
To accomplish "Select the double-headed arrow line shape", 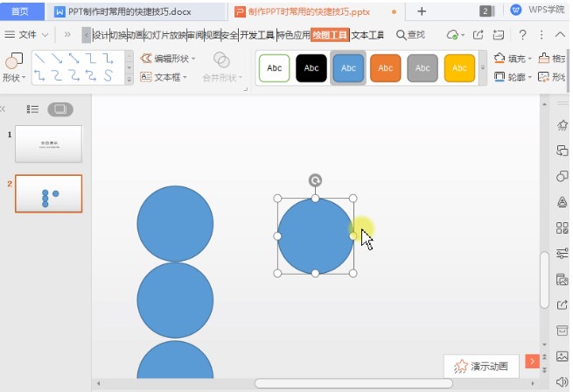I will [73, 58].
